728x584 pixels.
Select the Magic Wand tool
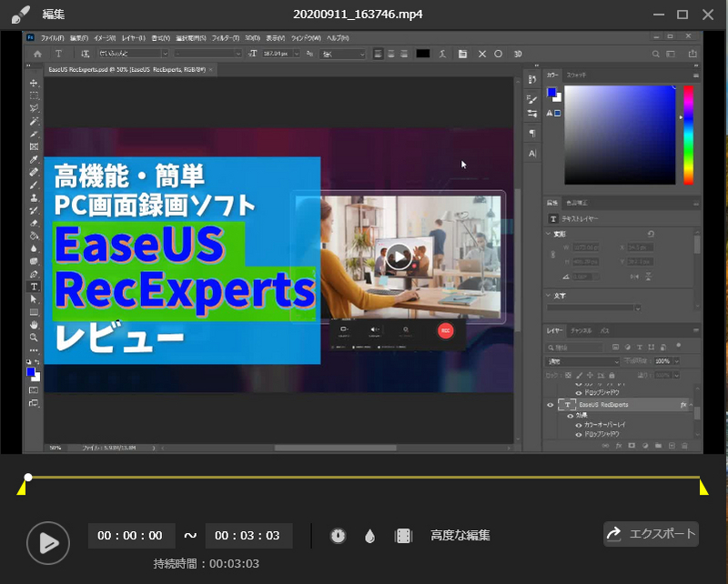click(34, 121)
